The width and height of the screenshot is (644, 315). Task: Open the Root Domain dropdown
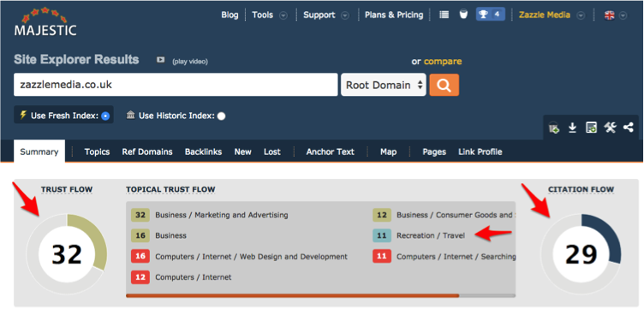pos(383,85)
